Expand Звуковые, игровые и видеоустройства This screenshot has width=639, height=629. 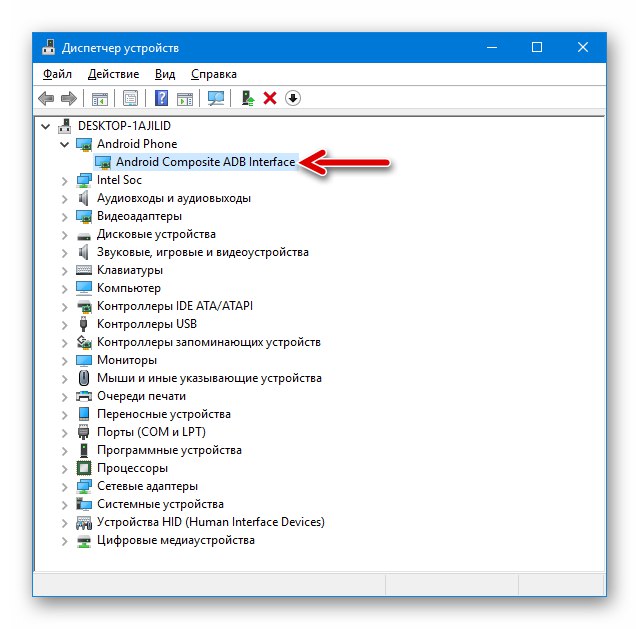coord(64,253)
